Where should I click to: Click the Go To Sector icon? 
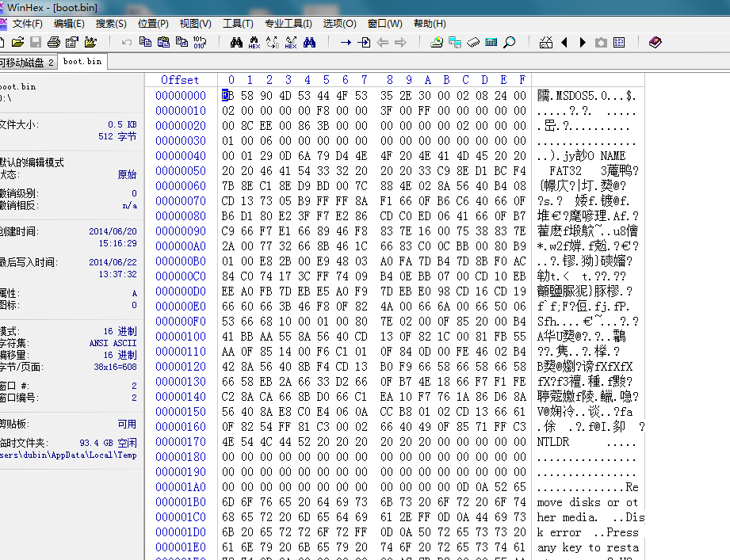coord(364,42)
